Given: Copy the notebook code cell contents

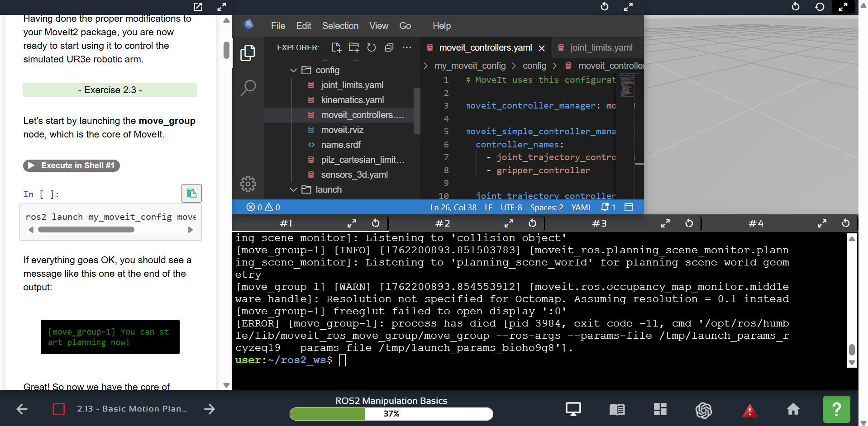Looking at the screenshot, I should 191,194.
